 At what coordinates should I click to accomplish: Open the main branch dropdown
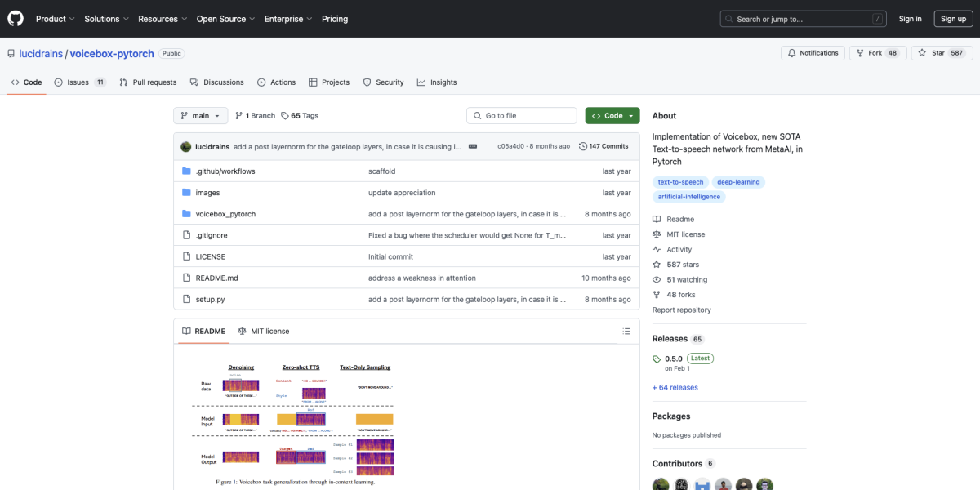[200, 115]
